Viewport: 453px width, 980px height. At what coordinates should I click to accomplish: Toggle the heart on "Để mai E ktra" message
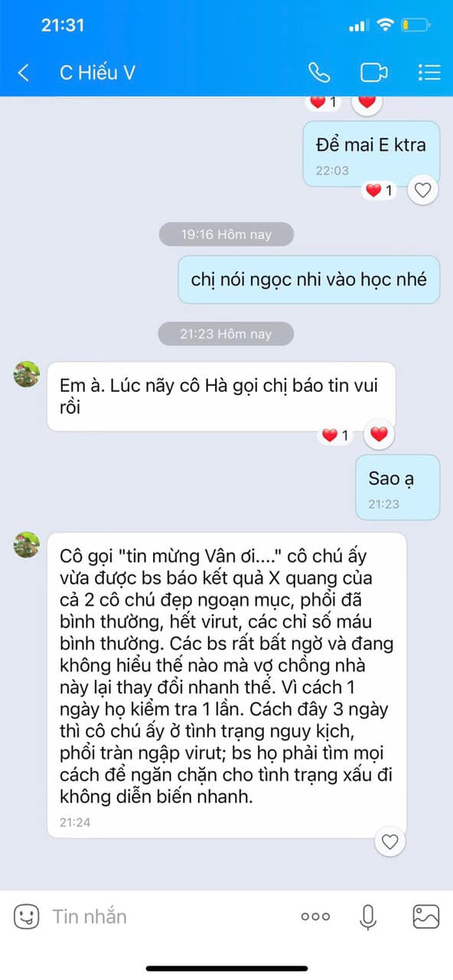click(422, 189)
